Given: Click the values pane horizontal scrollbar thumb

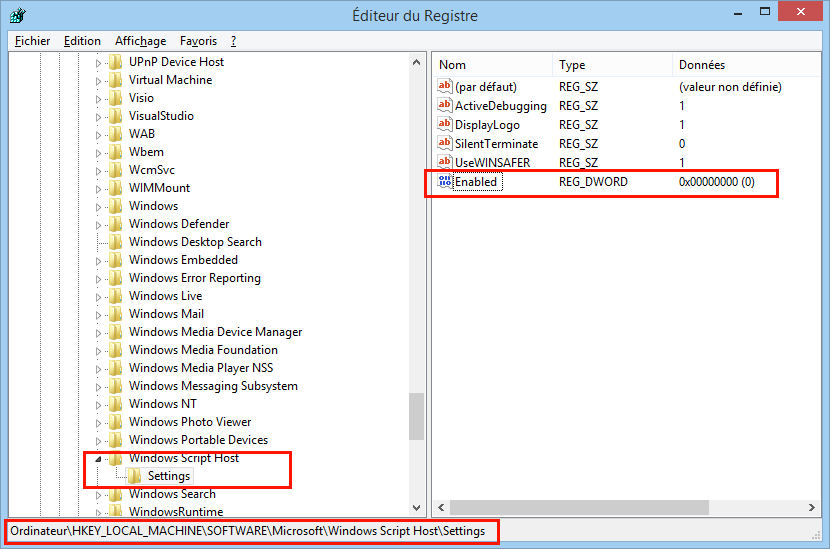Looking at the screenshot, I should (579, 507).
